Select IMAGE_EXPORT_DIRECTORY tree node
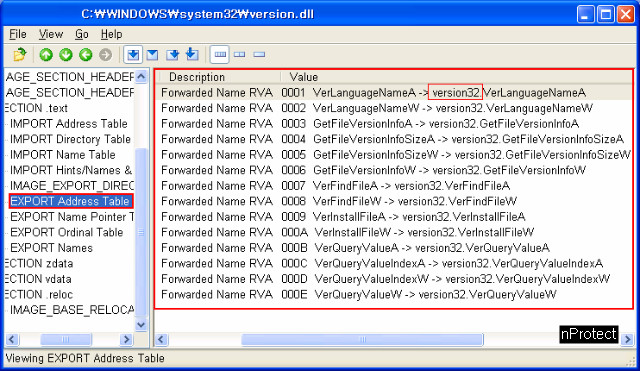The height and width of the screenshot is (371, 640). [x=72, y=186]
